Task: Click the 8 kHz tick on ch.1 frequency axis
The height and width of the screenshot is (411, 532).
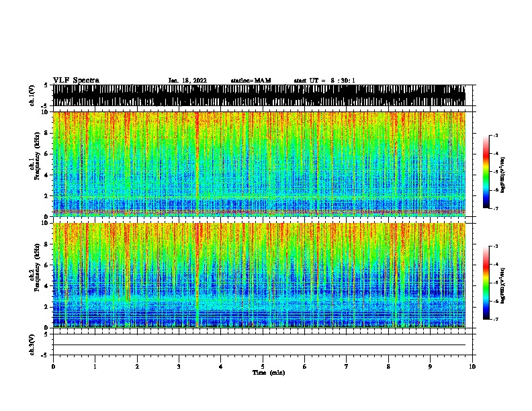Action: [x=46, y=133]
